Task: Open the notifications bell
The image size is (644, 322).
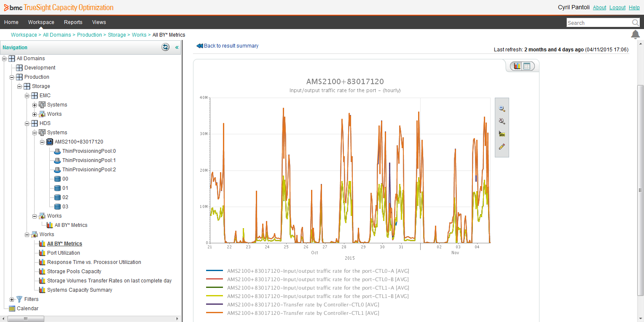Action: [x=635, y=35]
